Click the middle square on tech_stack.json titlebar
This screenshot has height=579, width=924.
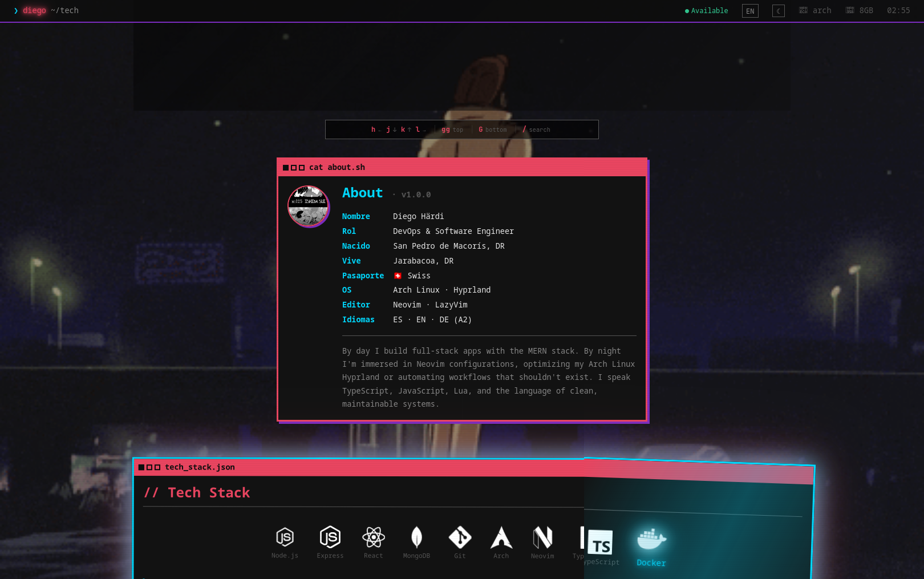(x=149, y=467)
